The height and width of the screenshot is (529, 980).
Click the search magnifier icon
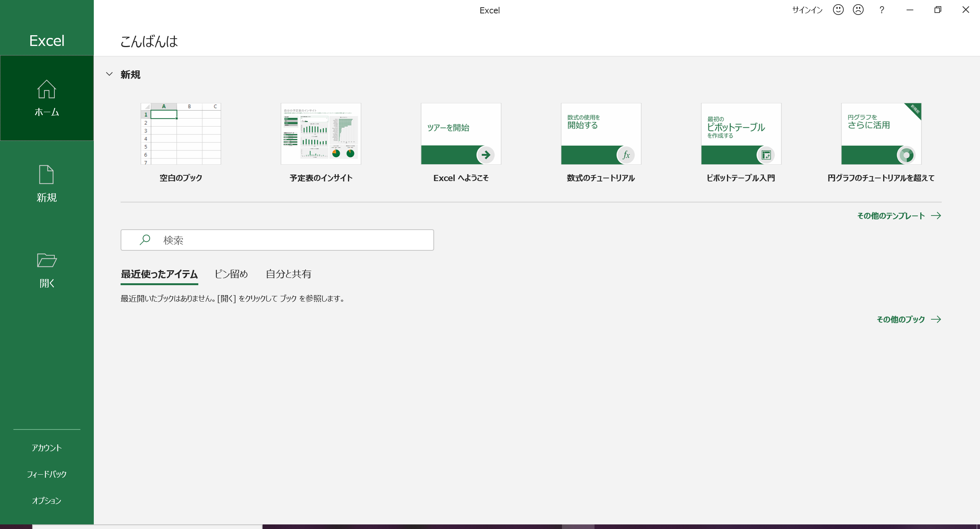[x=145, y=240]
